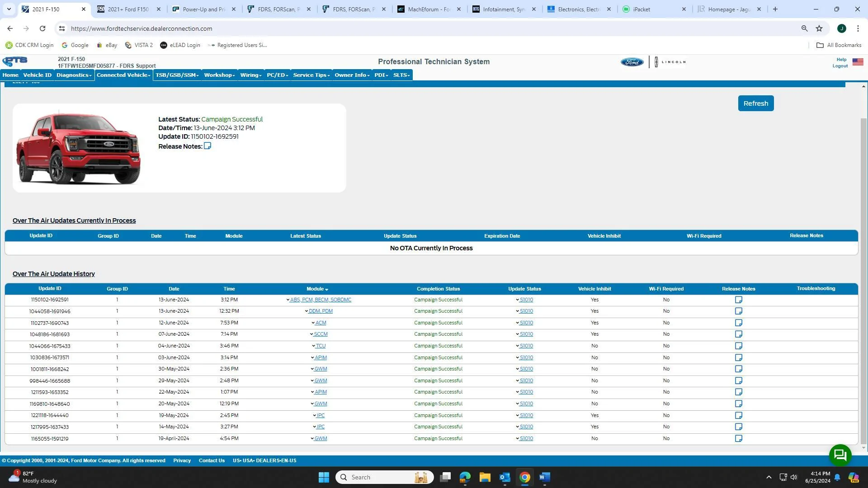Open release notes icon for TCU update row

coord(738,346)
